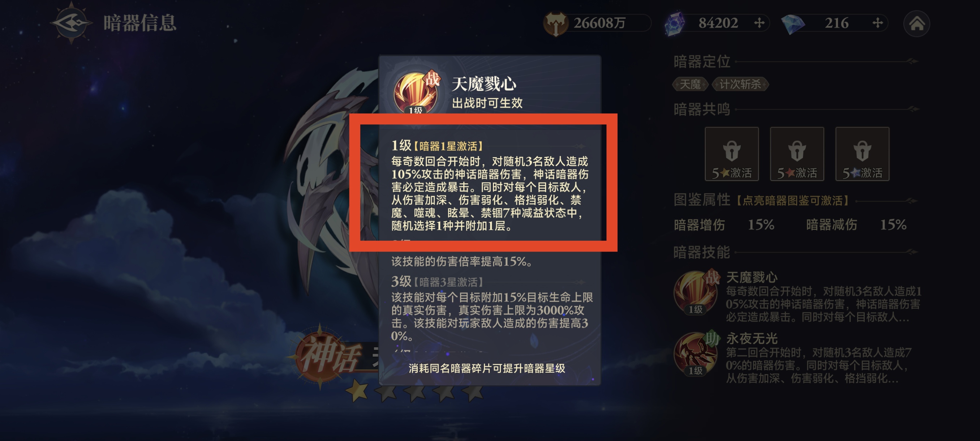Expand 天魔戮心 truncated description text
The height and width of the screenshot is (441, 980).
[x=823, y=304]
